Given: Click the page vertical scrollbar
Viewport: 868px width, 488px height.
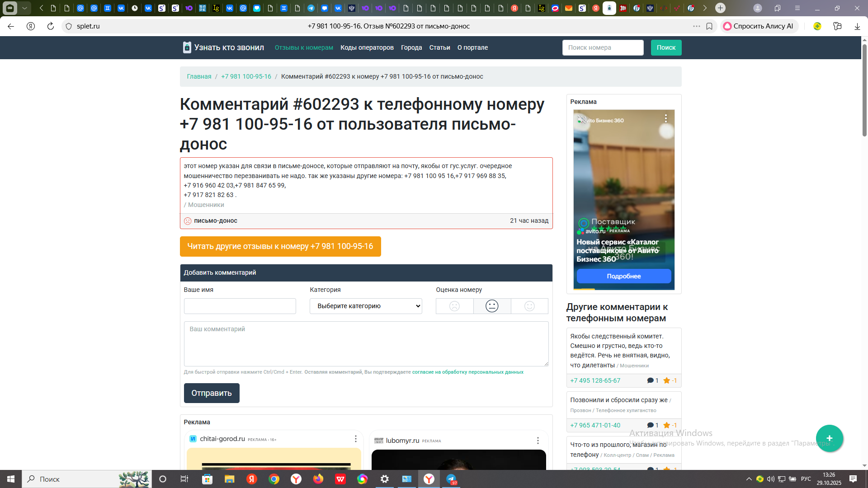Looking at the screenshot, I should pyautogui.click(x=864, y=90).
